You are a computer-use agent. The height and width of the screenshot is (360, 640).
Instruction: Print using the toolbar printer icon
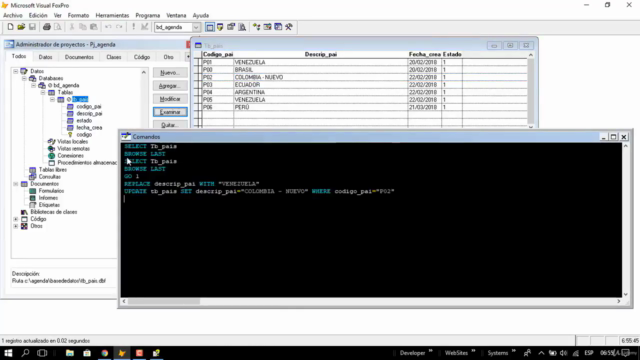47,27
